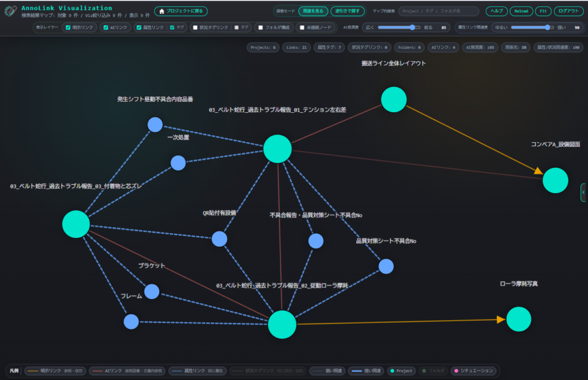The width and height of the screenshot is (588, 380).
Task: Click the Fit button
Action: pyautogui.click(x=543, y=11)
